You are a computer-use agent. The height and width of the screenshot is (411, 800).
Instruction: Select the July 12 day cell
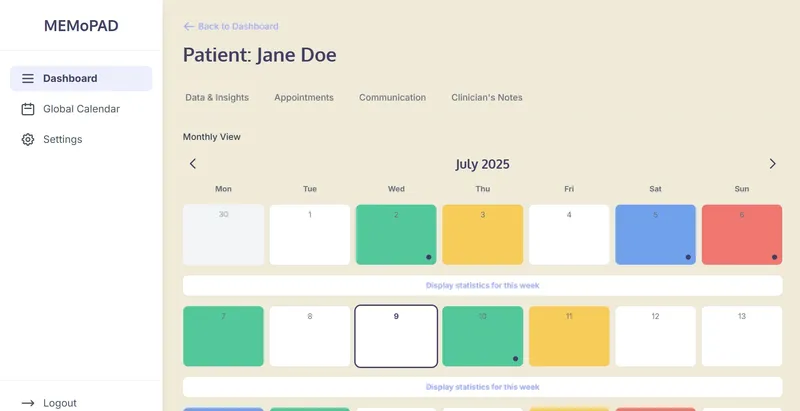pyautogui.click(x=656, y=336)
